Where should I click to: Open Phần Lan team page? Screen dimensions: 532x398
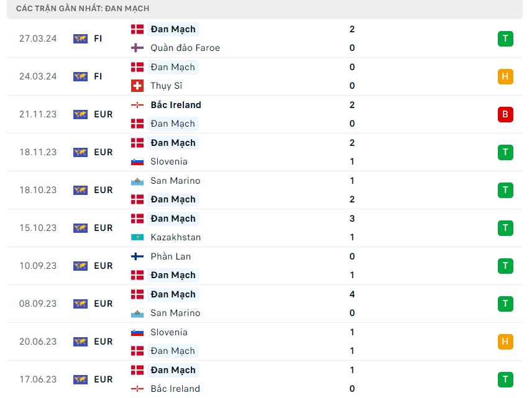[x=170, y=256]
